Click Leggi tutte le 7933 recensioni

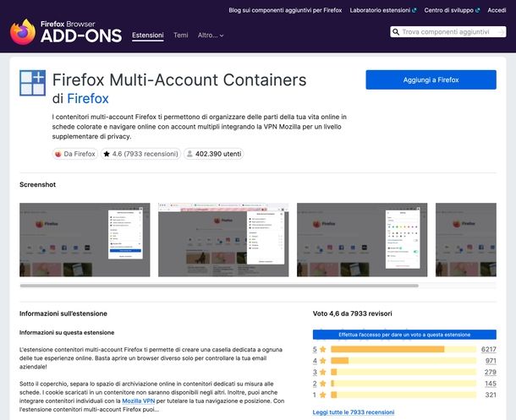(354, 412)
